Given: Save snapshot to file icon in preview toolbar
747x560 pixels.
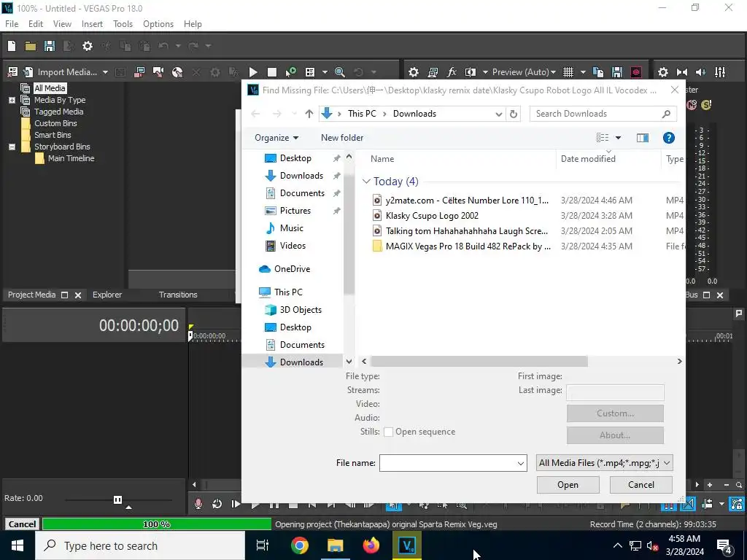Looking at the screenshot, I should 617,72.
